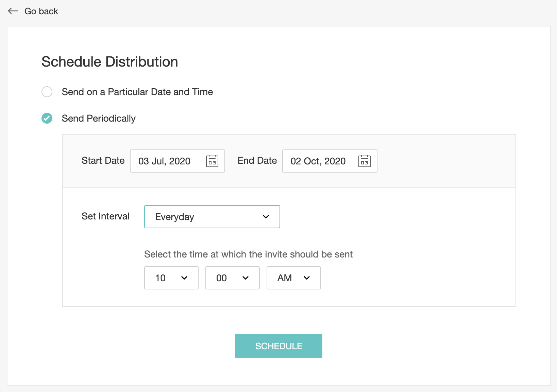This screenshot has height=392, width=557.
Task: Click the Go back link
Action: pyautogui.click(x=41, y=11)
